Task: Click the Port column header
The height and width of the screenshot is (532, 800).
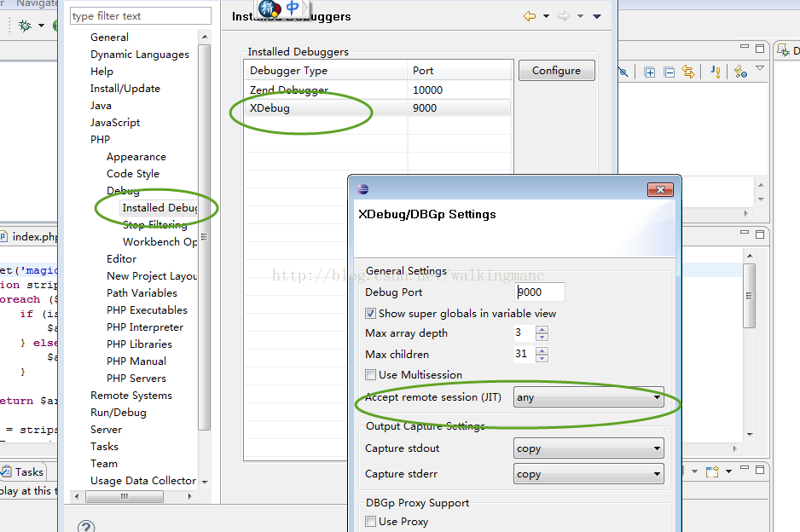Action: tap(459, 71)
